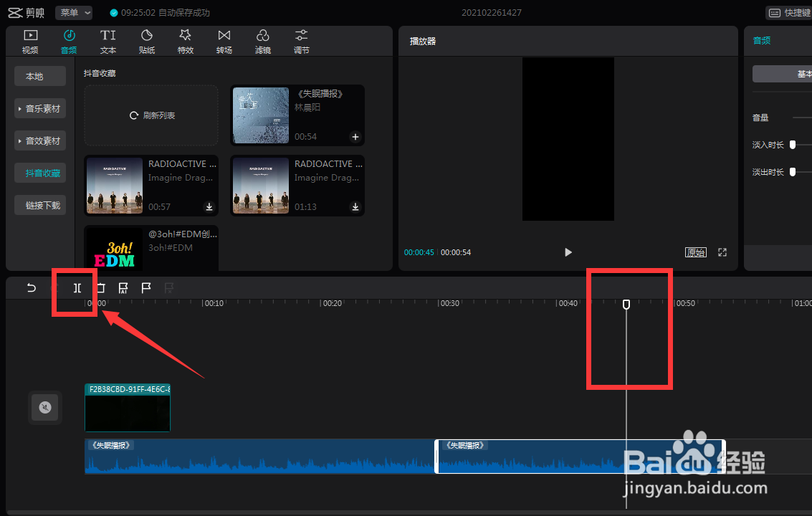Viewport: 812px width, 516px height.
Task: Add a manual beat marker flag
Action: coord(146,288)
